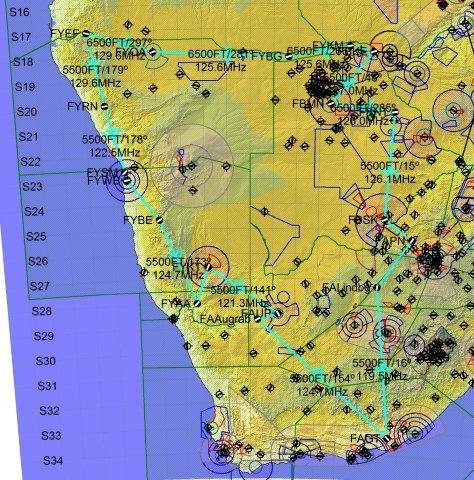Select the FYSM airport marker
Screen dimensions: 474x480
click(x=125, y=173)
